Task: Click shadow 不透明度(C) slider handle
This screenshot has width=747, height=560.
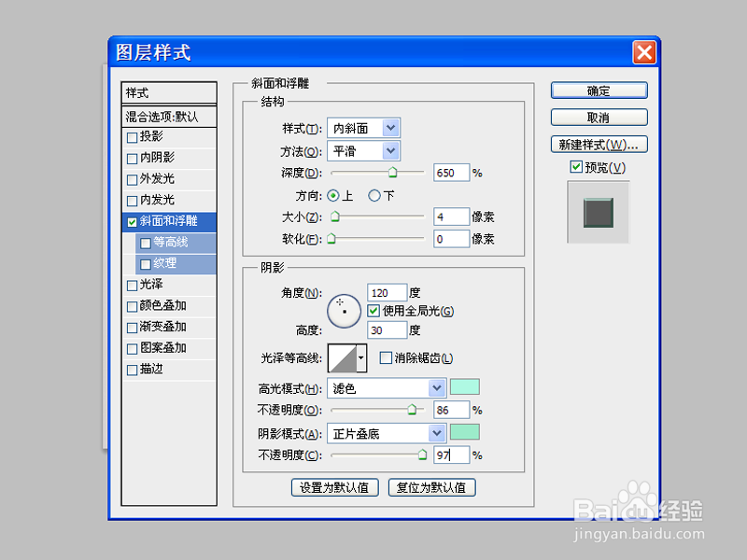Action: point(422,455)
